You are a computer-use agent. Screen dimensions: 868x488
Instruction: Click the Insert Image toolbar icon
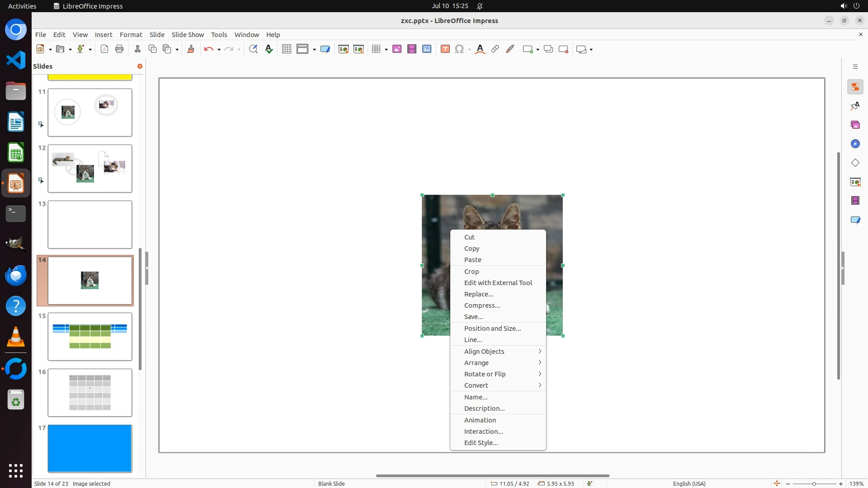[397, 49]
